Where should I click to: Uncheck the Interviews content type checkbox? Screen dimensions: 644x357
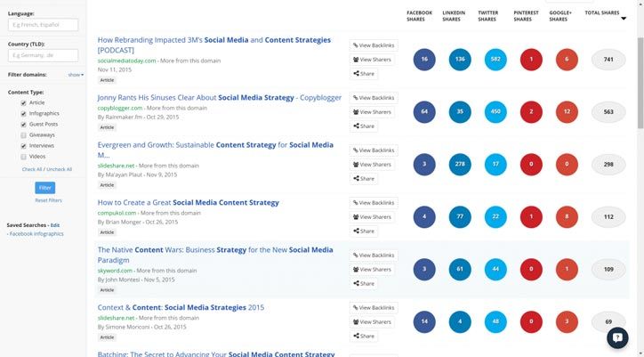23,146
